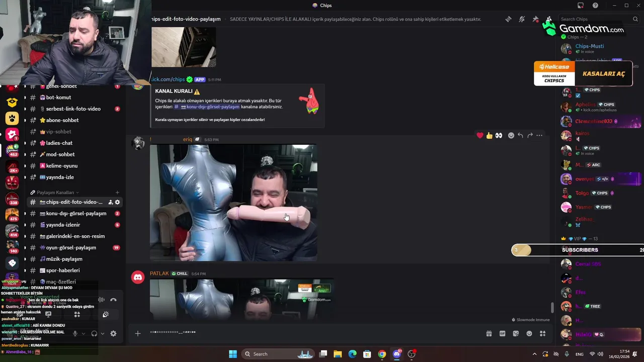
Task: Switch to yayında-izlenir channel
Action: tap(74, 225)
